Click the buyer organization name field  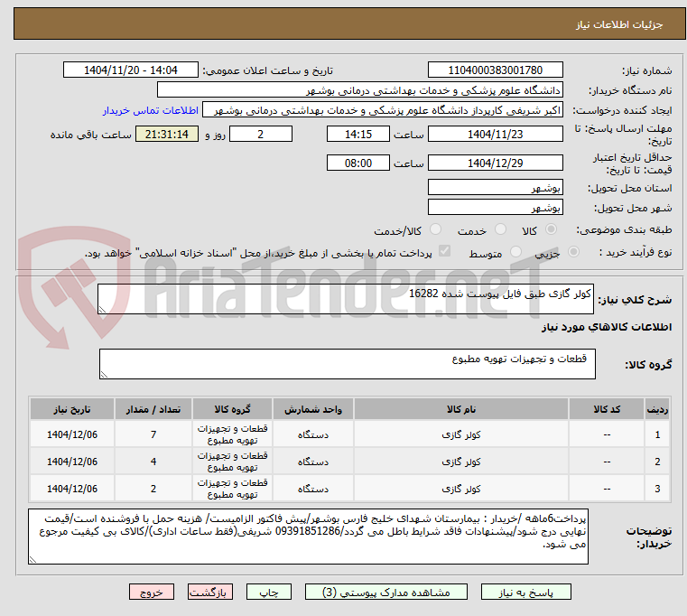point(359,90)
